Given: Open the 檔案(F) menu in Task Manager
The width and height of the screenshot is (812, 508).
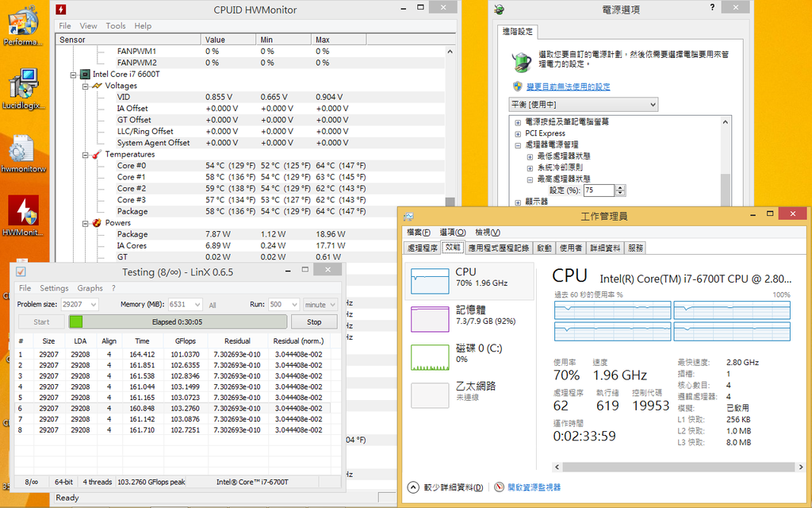Looking at the screenshot, I should pos(419,233).
